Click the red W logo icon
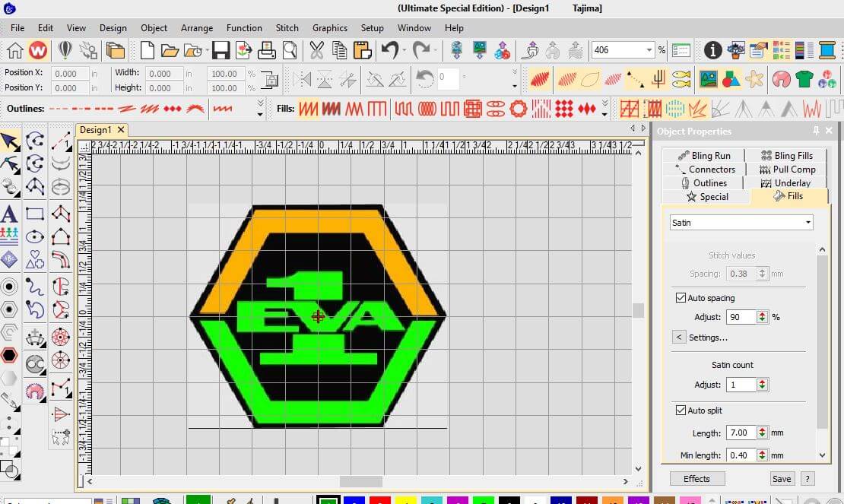Image resolution: width=844 pixels, height=504 pixels. (38, 51)
